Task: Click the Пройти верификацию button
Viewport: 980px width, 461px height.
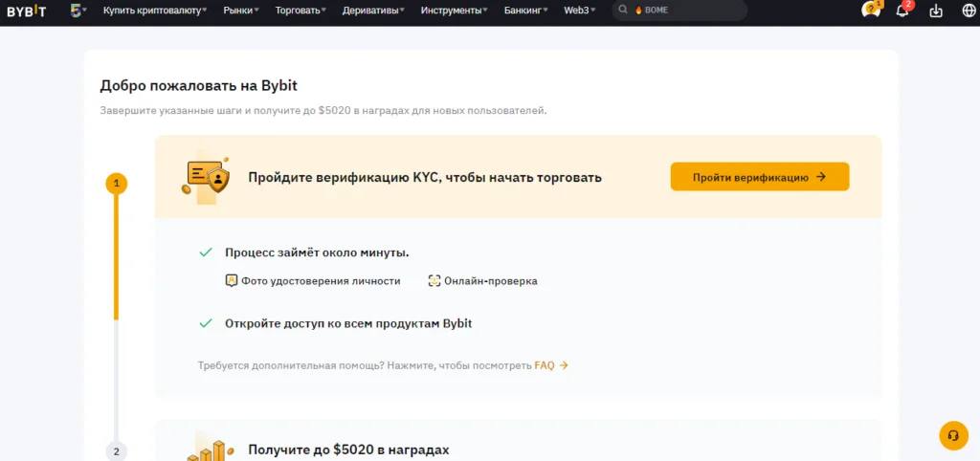Action: click(x=760, y=177)
